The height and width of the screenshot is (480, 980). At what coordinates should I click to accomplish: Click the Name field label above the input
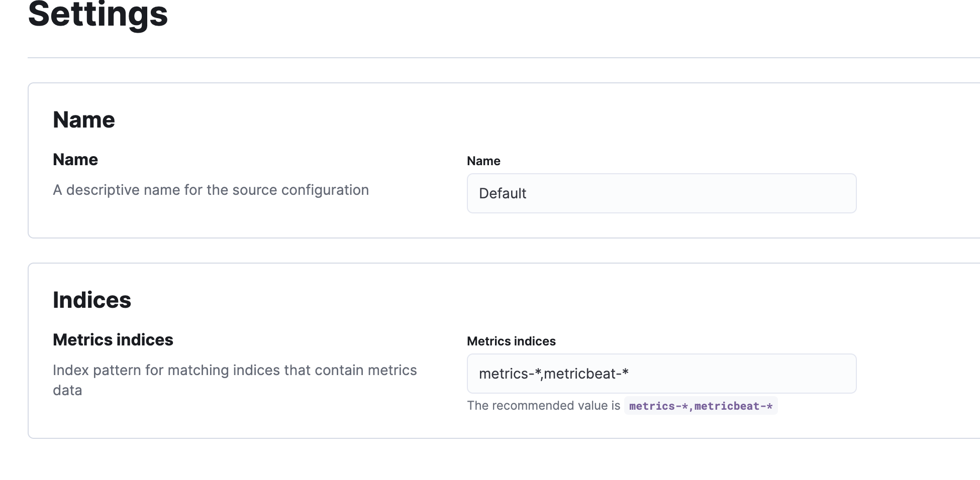click(x=483, y=161)
